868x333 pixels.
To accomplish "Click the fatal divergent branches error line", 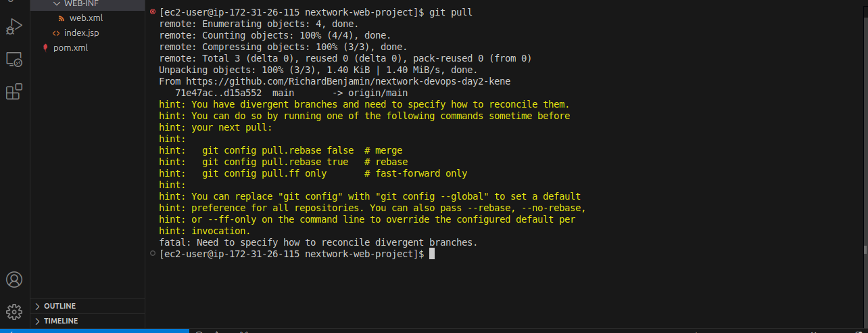I will (318, 242).
